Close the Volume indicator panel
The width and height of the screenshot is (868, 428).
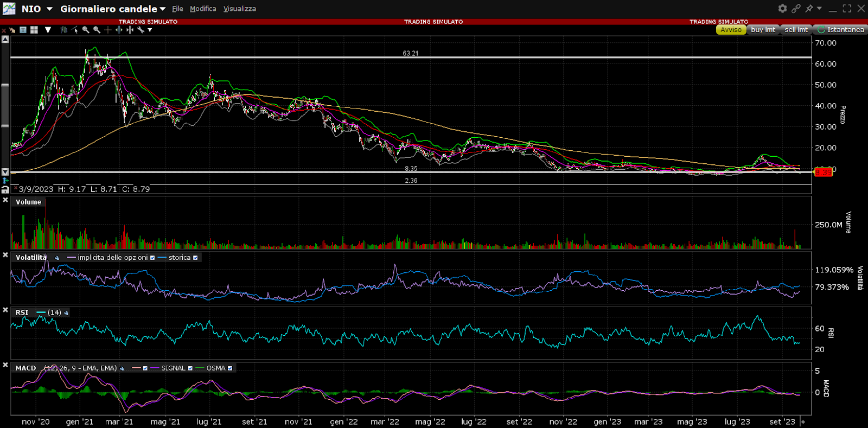pyautogui.click(x=5, y=200)
